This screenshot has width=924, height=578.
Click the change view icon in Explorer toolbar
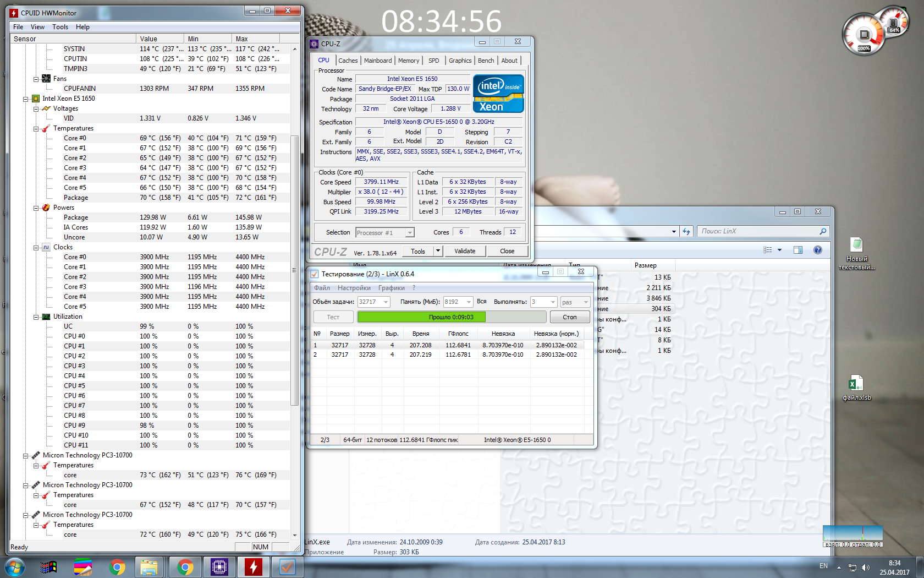(x=768, y=250)
